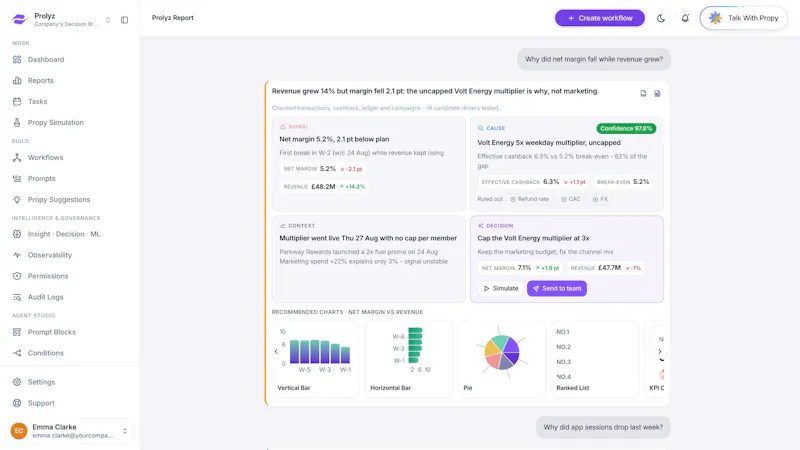800x450 pixels.
Task: Show previous recommended charts arrow
Action: (x=276, y=352)
